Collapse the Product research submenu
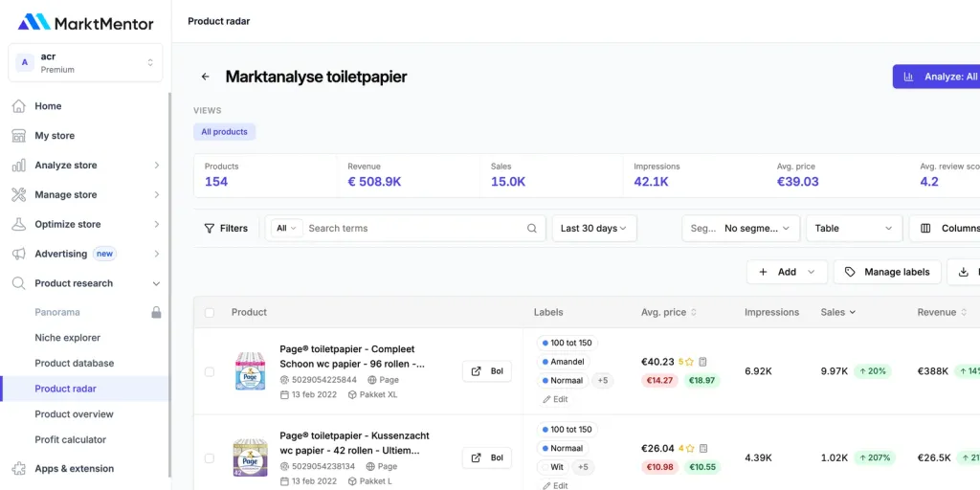 click(x=156, y=283)
